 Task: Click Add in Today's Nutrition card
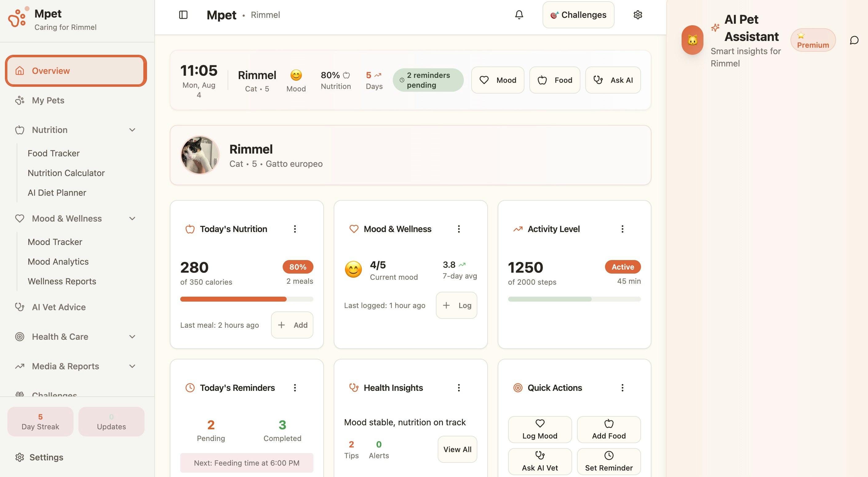pos(292,325)
